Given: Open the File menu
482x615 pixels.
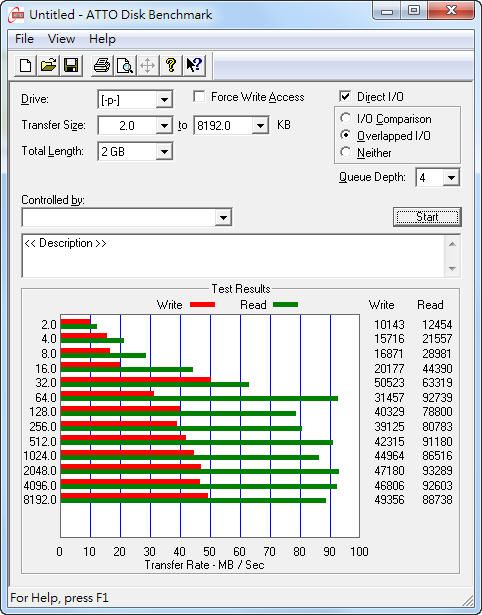Looking at the screenshot, I should tap(24, 39).
